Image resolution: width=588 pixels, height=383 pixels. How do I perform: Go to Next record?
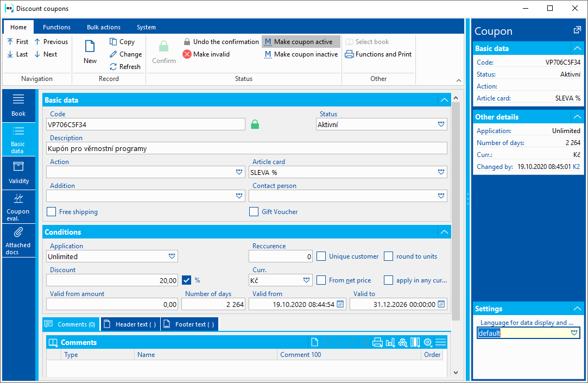click(x=46, y=54)
